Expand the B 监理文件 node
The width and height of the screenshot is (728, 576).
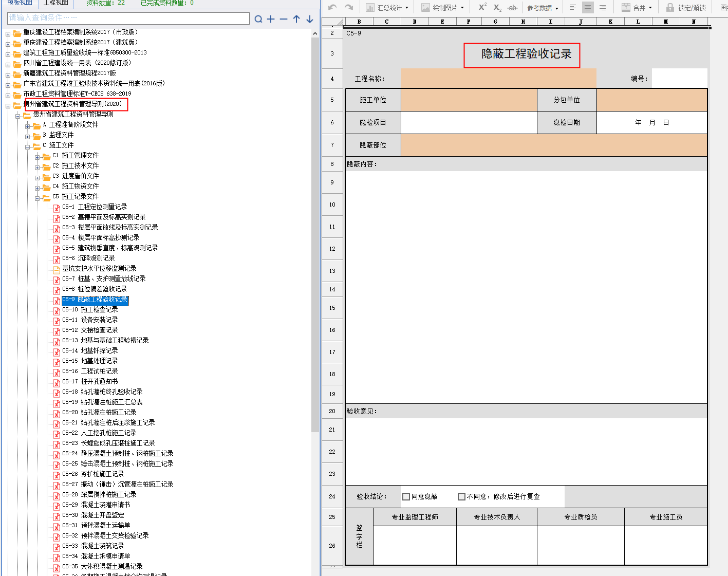28,137
